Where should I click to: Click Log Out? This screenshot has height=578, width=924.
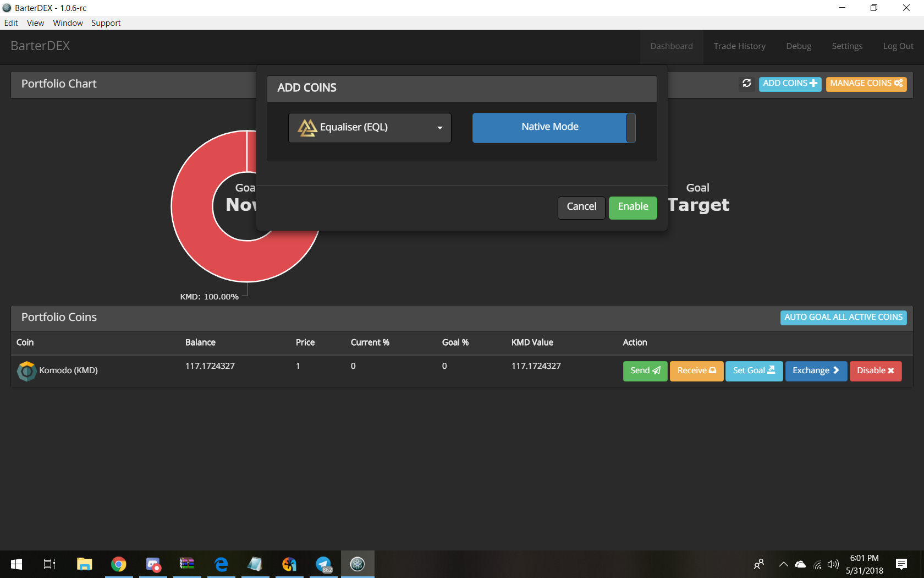898,46
